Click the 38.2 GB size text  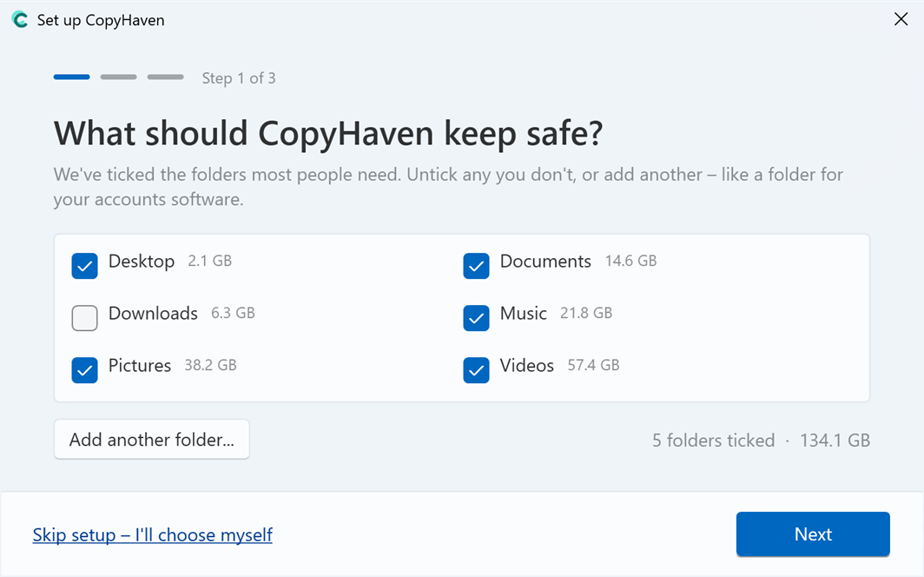[210, 366]
